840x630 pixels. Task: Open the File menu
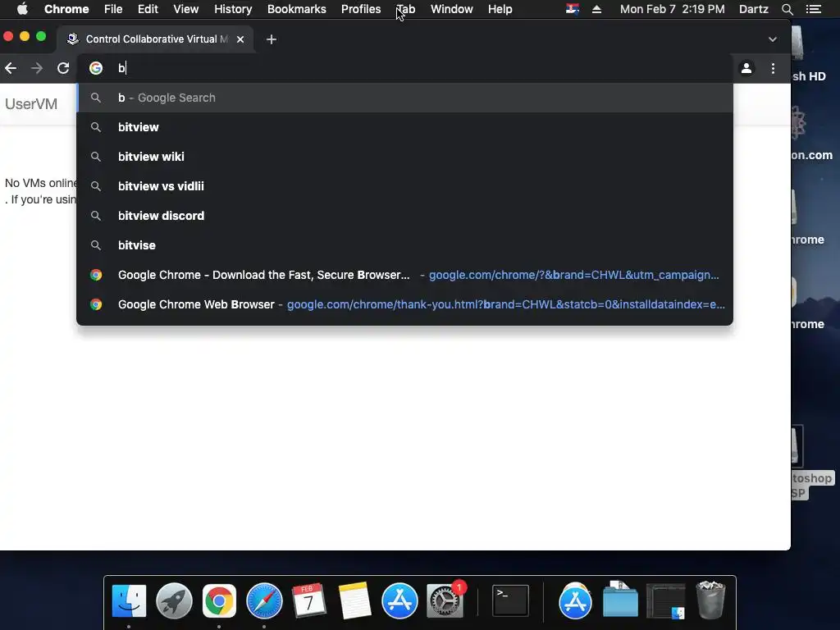pos(113,9)
